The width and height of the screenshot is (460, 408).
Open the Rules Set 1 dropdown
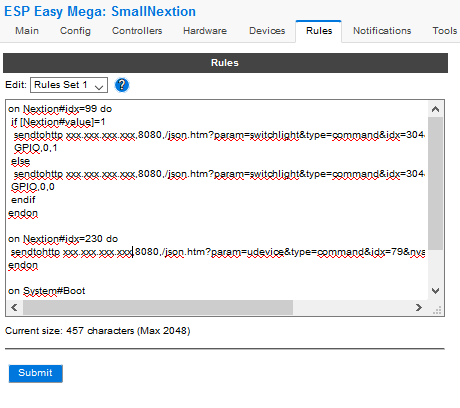(x=69, y=85)
